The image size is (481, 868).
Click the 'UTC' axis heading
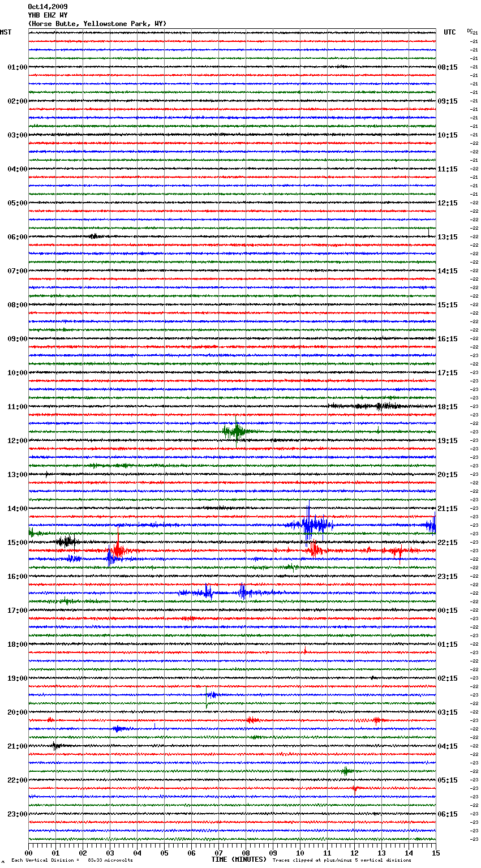coord(450,32)
